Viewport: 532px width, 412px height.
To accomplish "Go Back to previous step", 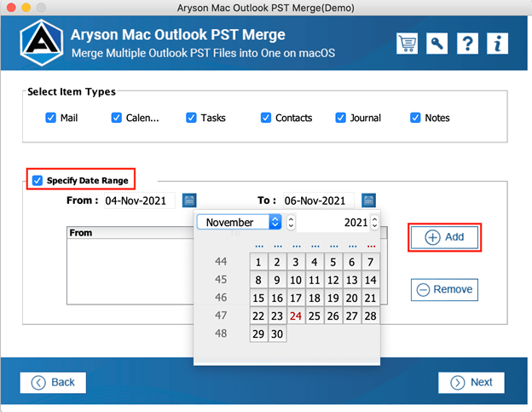I will click(53, 382).
